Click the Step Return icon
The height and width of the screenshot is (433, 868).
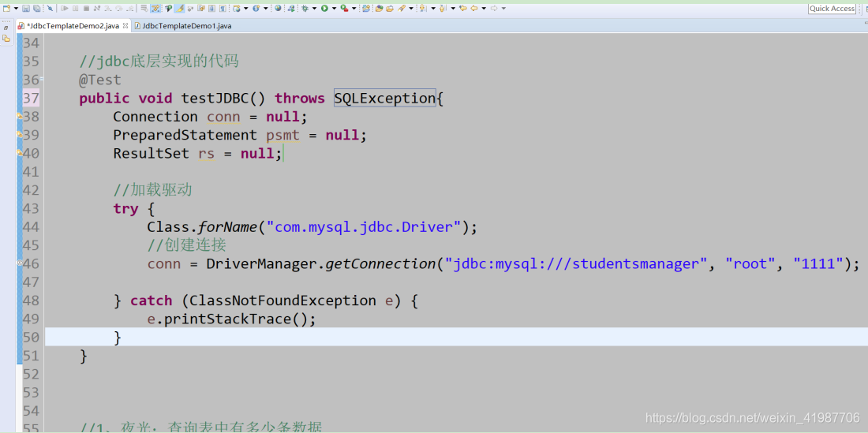130,9
